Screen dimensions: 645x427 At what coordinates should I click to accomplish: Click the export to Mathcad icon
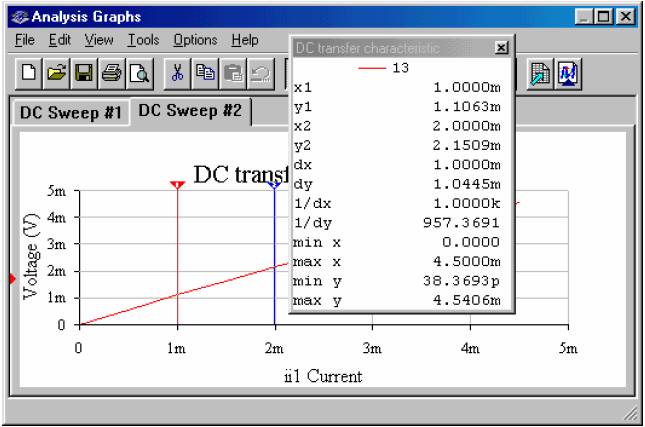click(x=568, y=74)
